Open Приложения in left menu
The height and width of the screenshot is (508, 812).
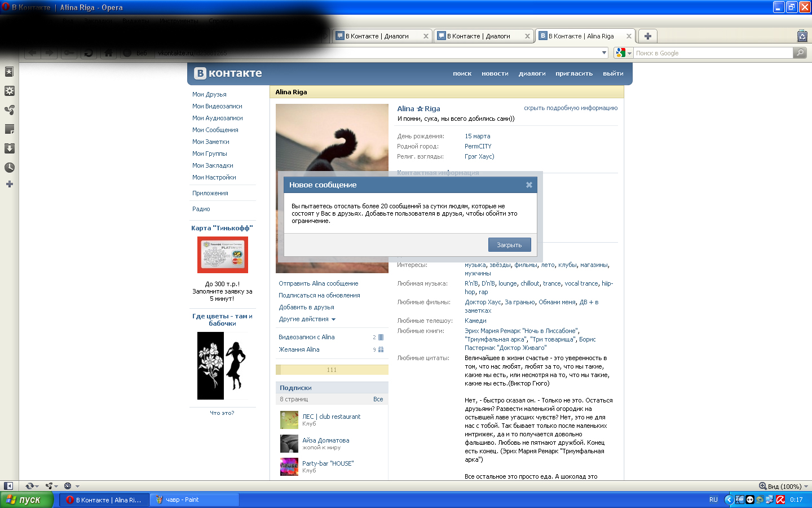click(x=210, y=193)
